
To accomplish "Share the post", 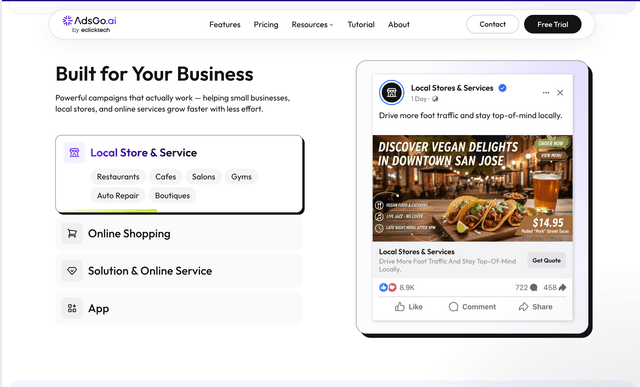I will 536,307.
